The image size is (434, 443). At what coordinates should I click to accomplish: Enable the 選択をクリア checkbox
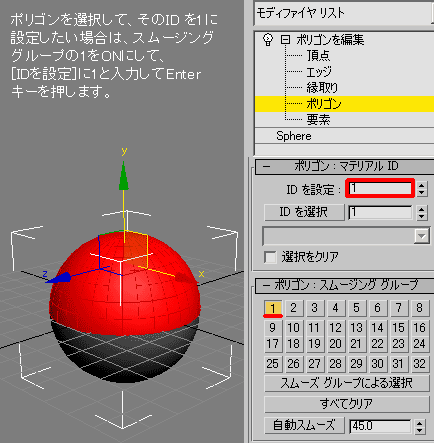pyautogui.click(x=270, y=257)
